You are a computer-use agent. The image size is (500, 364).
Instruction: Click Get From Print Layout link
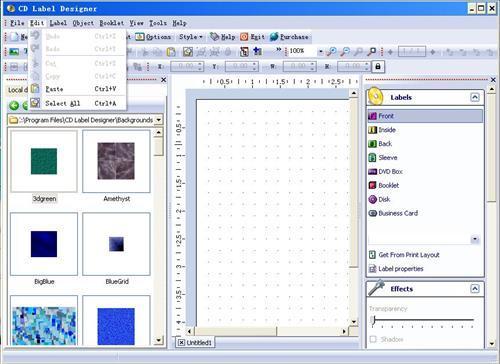(404, 255)
